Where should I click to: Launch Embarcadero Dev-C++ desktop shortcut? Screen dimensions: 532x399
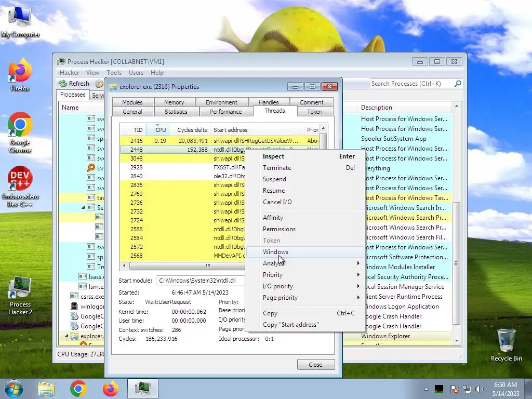click(x=20, y=187)
